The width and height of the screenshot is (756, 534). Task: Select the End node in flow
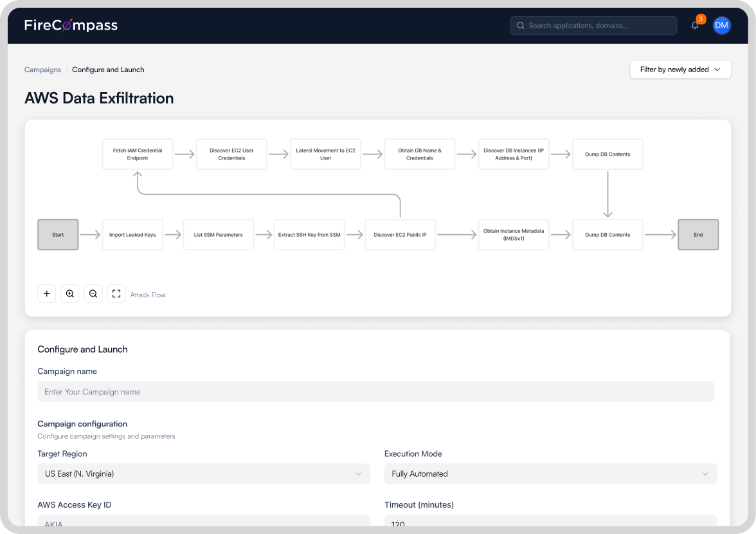pyautogui.click(x=698, y=235)
